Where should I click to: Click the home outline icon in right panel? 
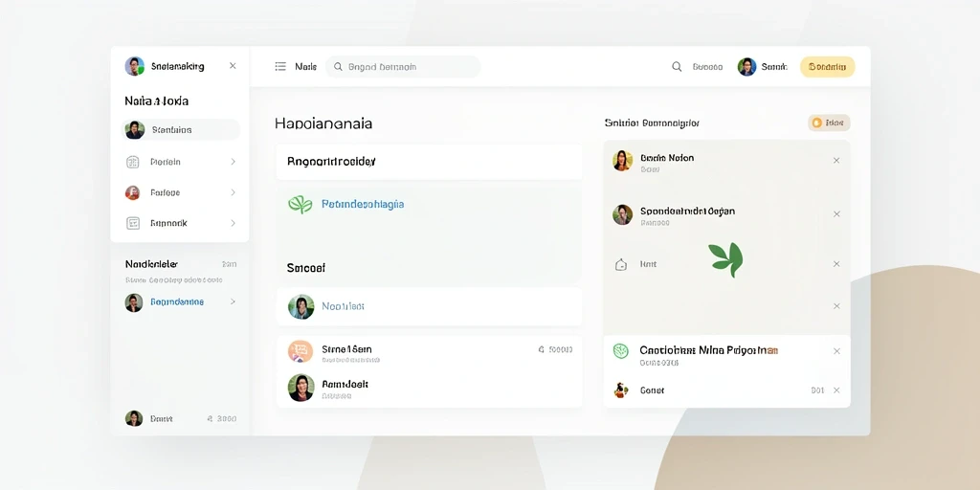pyautogui.click(x=620, y=264)
